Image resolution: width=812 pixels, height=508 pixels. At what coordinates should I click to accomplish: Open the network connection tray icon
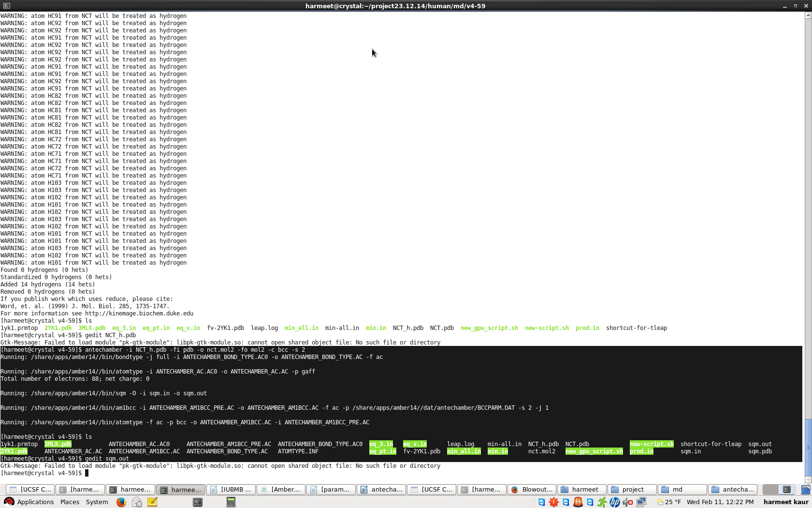point(641,502)
